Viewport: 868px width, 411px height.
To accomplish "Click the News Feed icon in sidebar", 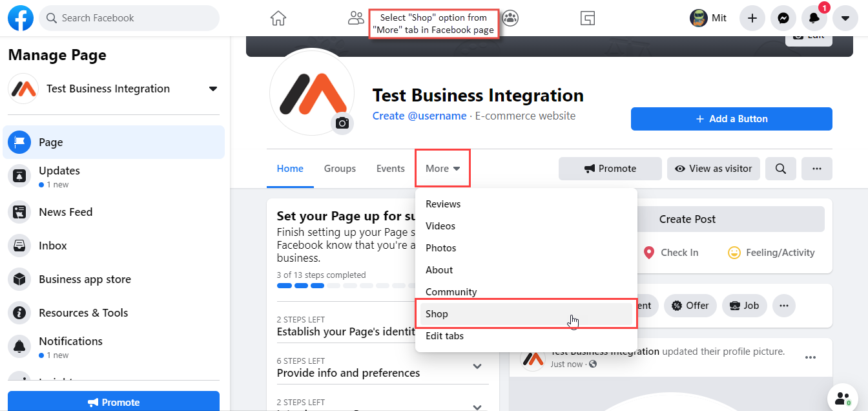I will point(19,212).
